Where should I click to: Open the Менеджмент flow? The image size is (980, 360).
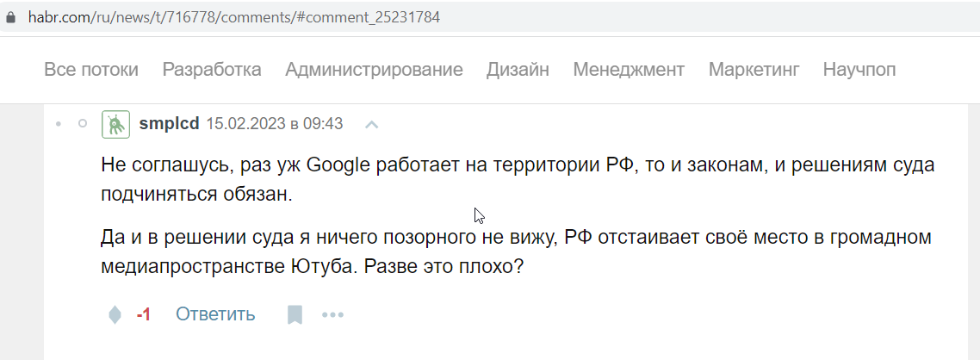(629, 70)
